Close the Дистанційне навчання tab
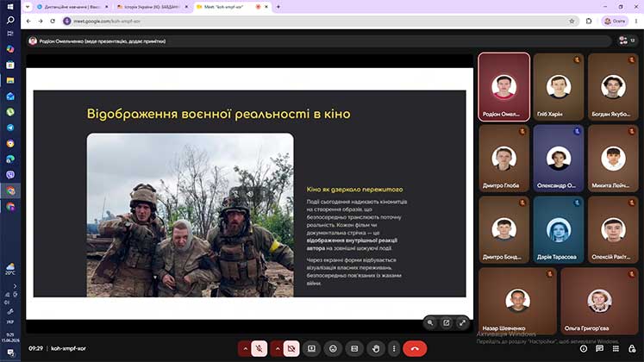Image resolution: width=644 pixels, height=362 pixels. point(107,7)
